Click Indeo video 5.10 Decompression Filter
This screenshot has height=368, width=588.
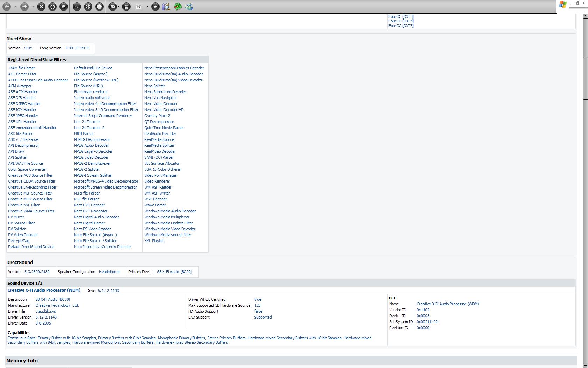pos(106,110)
